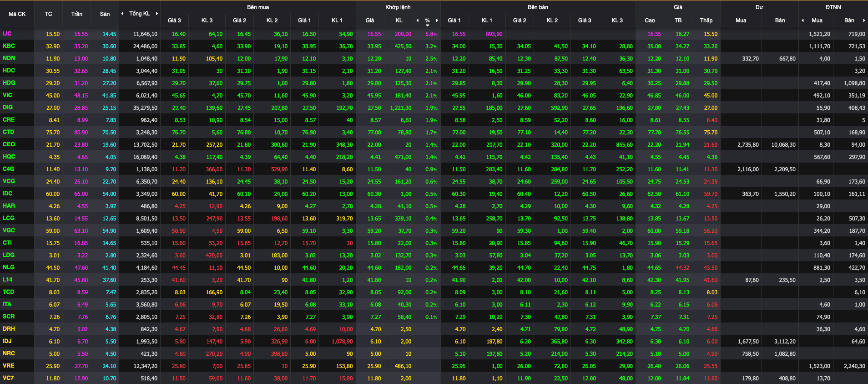This screenshot has height=384, width=868.
Task: Toggle the sort indicator under the % header
Action: pos(427,26)
